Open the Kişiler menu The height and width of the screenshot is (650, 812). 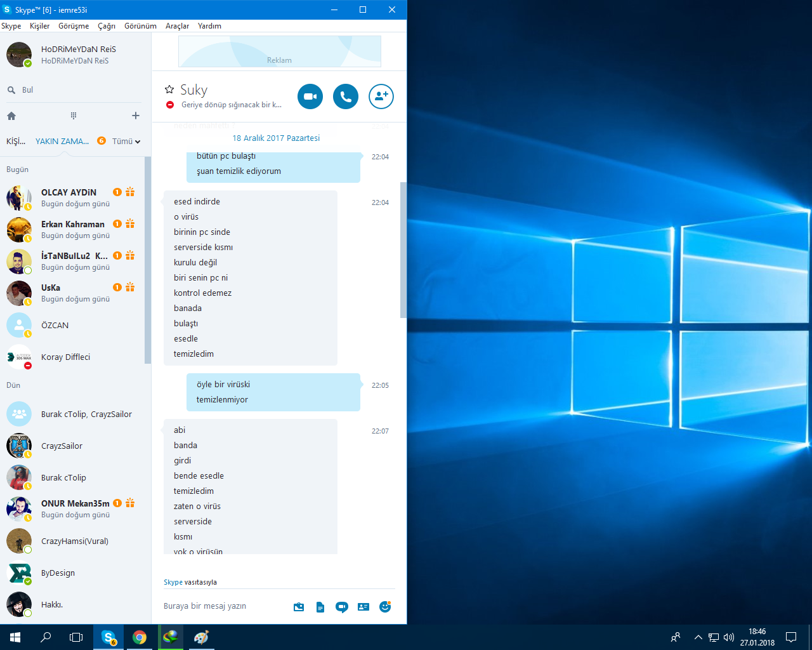point(39,26)
